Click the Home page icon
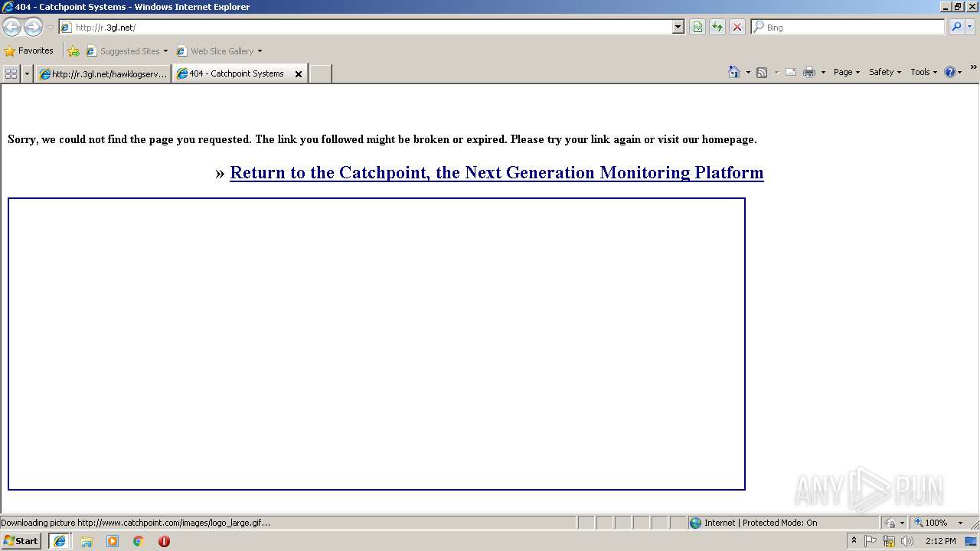The image size is (980, 551). [733, 72]
